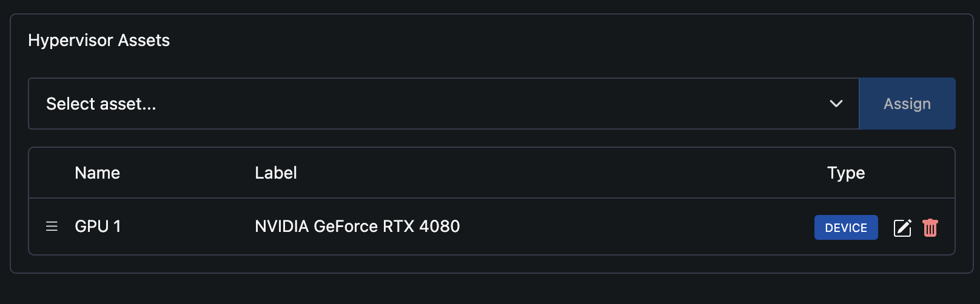
Task: Click the 'Select asset...' placeholder text
Action: click(x=101, y=104)
